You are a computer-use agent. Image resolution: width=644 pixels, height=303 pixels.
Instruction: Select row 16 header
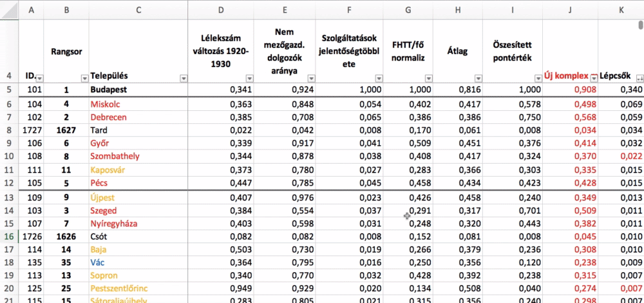tap(10, 237)
